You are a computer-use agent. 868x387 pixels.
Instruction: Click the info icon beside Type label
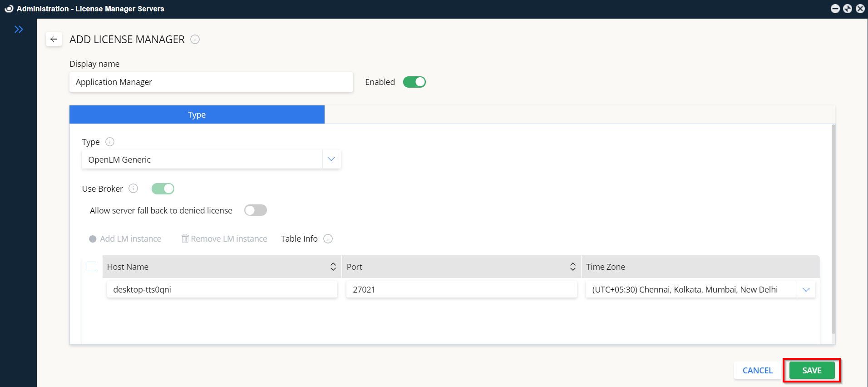pos(110,142)
